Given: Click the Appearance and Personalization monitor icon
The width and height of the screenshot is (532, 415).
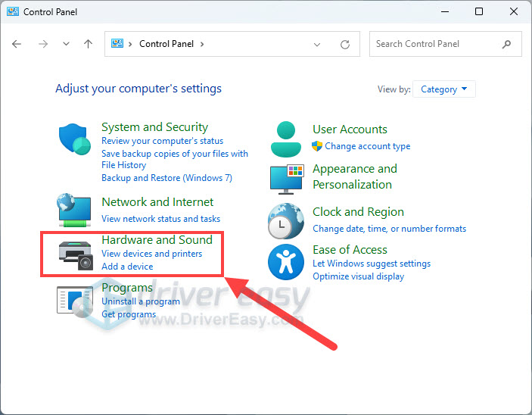Looking at the screenshot, I should coord(286,179).
